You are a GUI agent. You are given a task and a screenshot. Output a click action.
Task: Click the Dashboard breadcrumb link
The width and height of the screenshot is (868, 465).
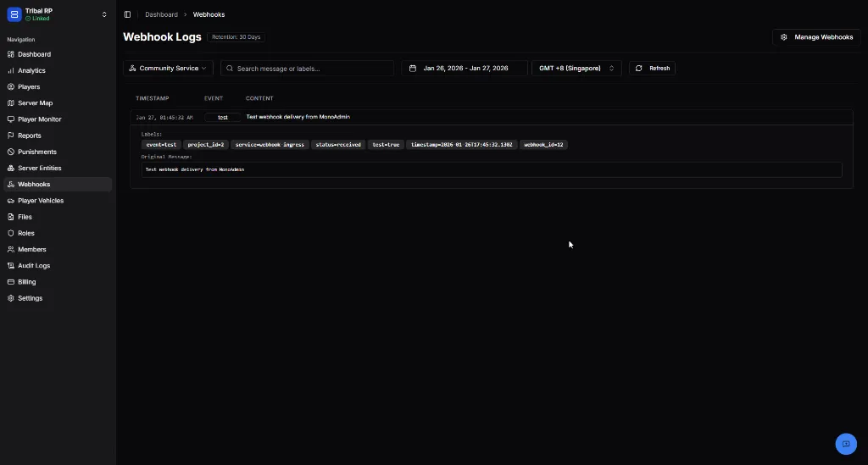click(x=161, y=14)
